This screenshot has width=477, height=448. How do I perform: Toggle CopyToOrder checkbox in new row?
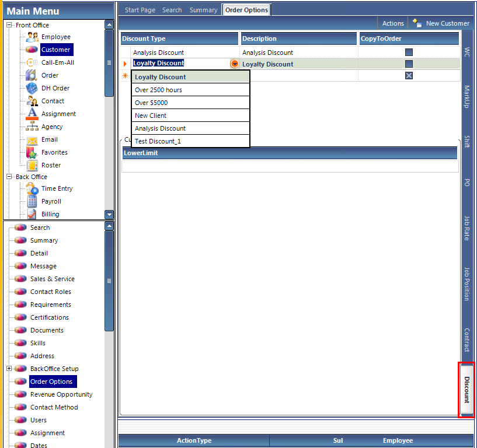pyautogui.click(x=409, y=76)
